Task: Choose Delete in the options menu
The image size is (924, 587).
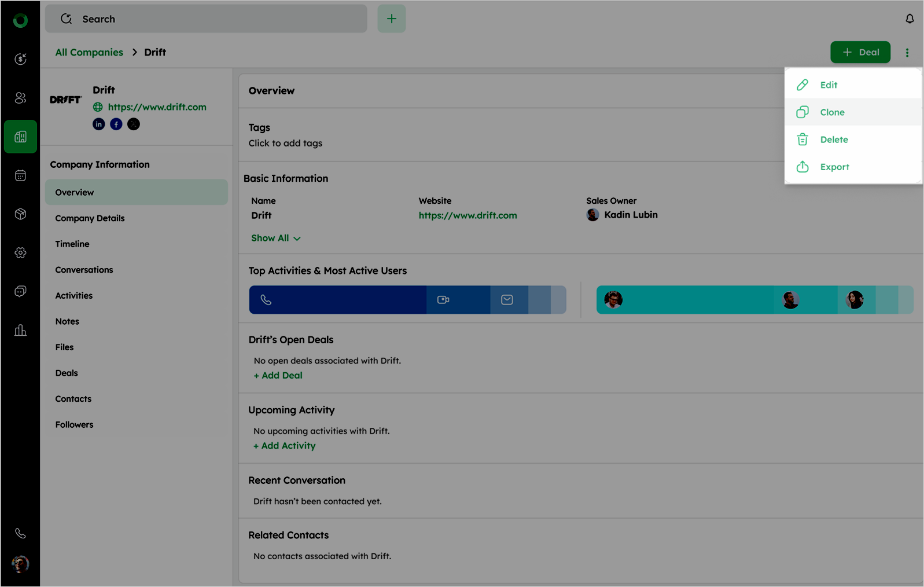Action: (x=834, y=140)
